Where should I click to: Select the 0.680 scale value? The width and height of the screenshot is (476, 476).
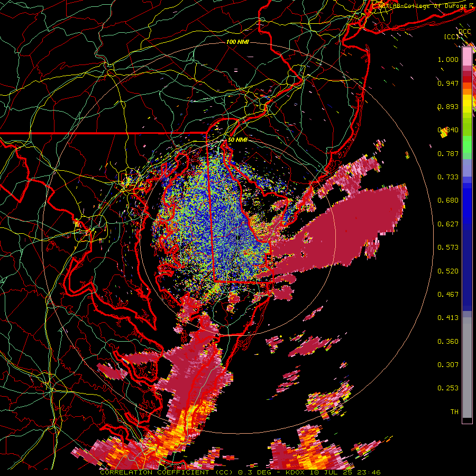448,200
